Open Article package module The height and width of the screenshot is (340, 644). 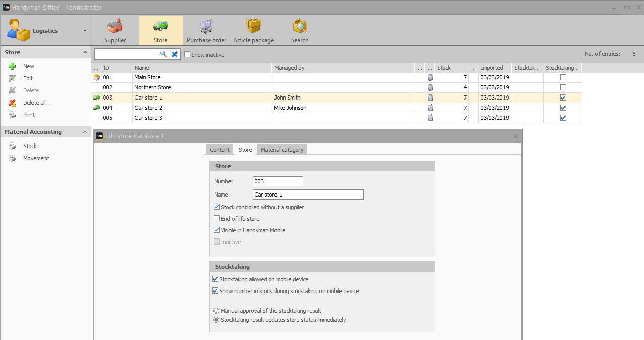tap(253, 30)
